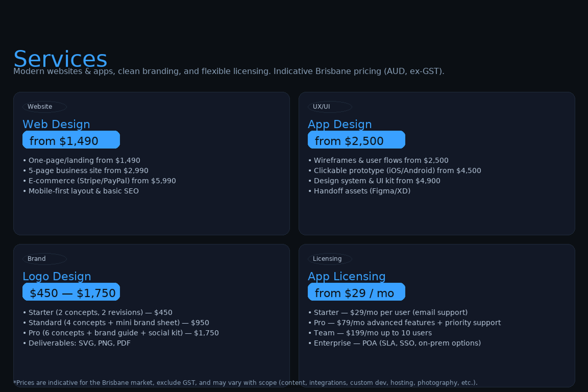Select the Enterprise — POA licensing line
Screen dimensions: 588x392
click(x=397, y=343)
